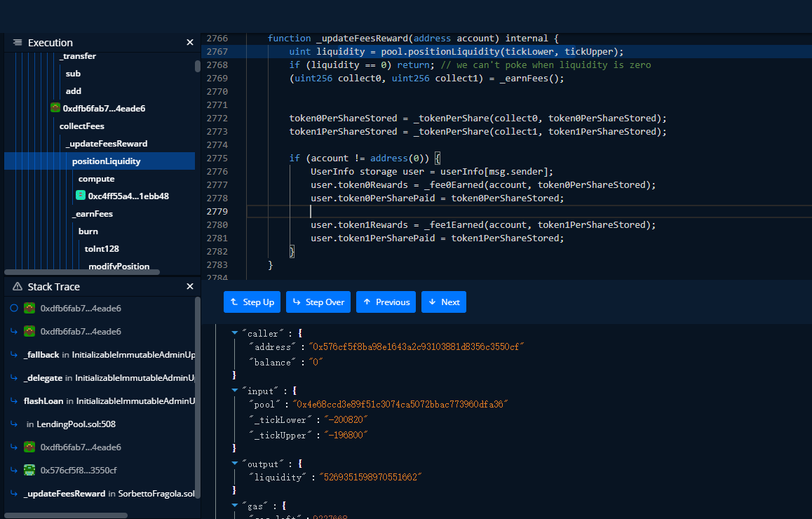Select second 0xdfb6fab7...4eade6 stack frame
Screen dimensions: 812x519
81,332
